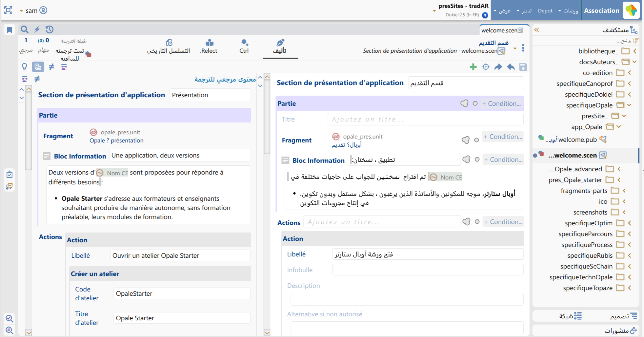The image size is (644, 337).
Task: Open the Opale ? présentation link
Action: pyautogui.click(x=116, y=140)
